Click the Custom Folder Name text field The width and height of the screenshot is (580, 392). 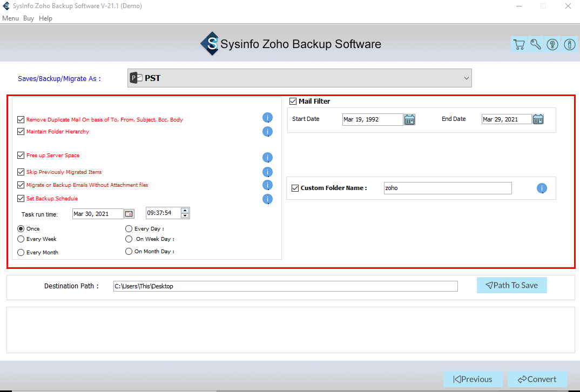[447, 188]
